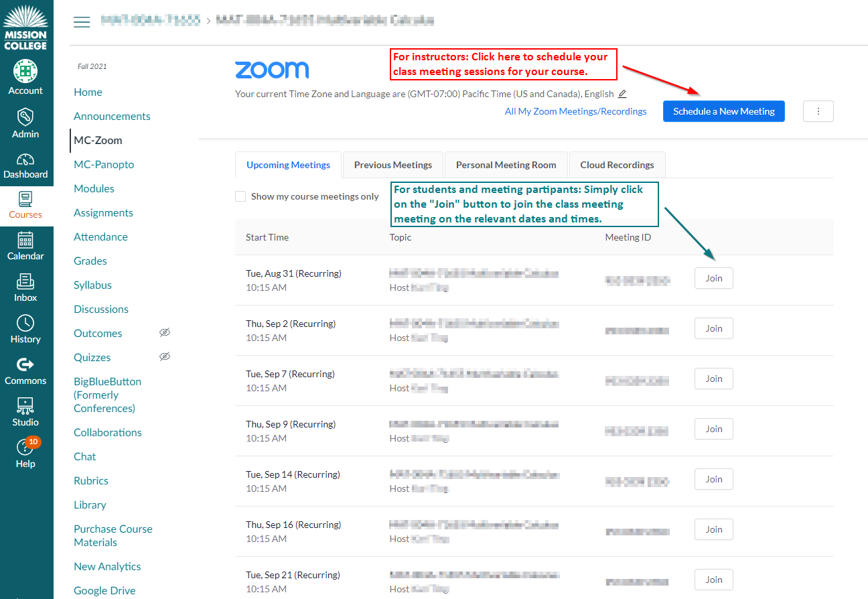
Task: Open Collaborations page
Action: (x=108, y=432)
